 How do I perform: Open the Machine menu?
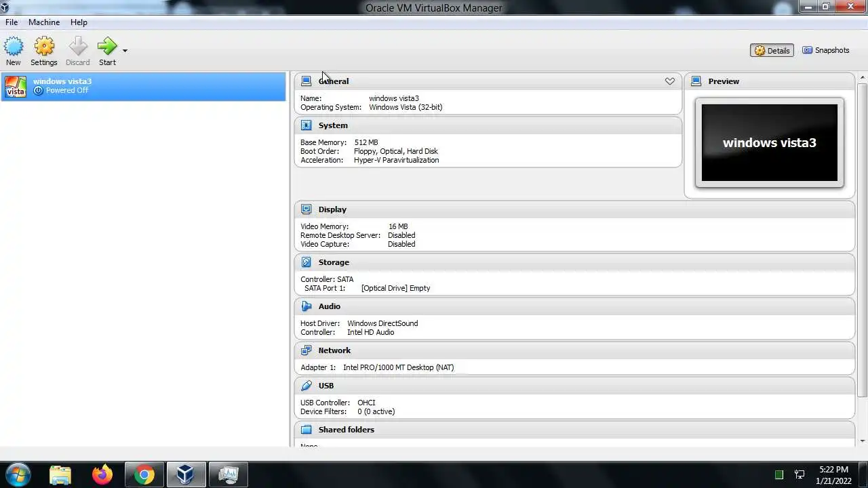tap(44, 22)
